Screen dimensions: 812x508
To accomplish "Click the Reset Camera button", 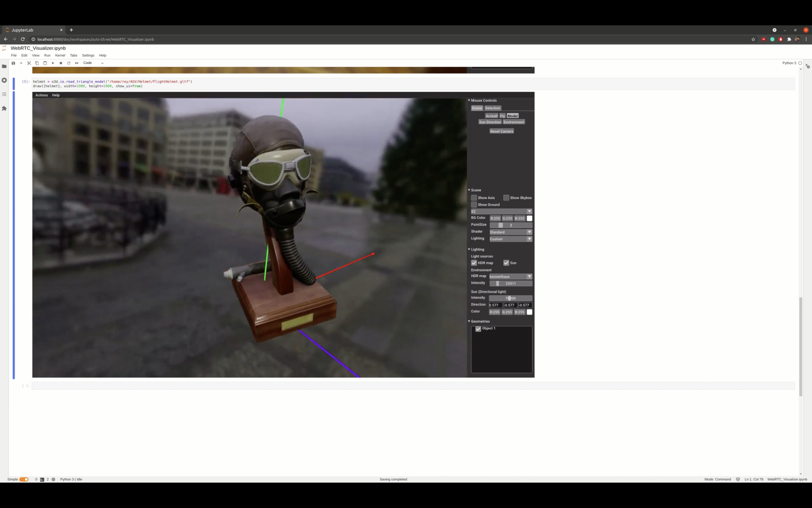I will pos(501,131).
